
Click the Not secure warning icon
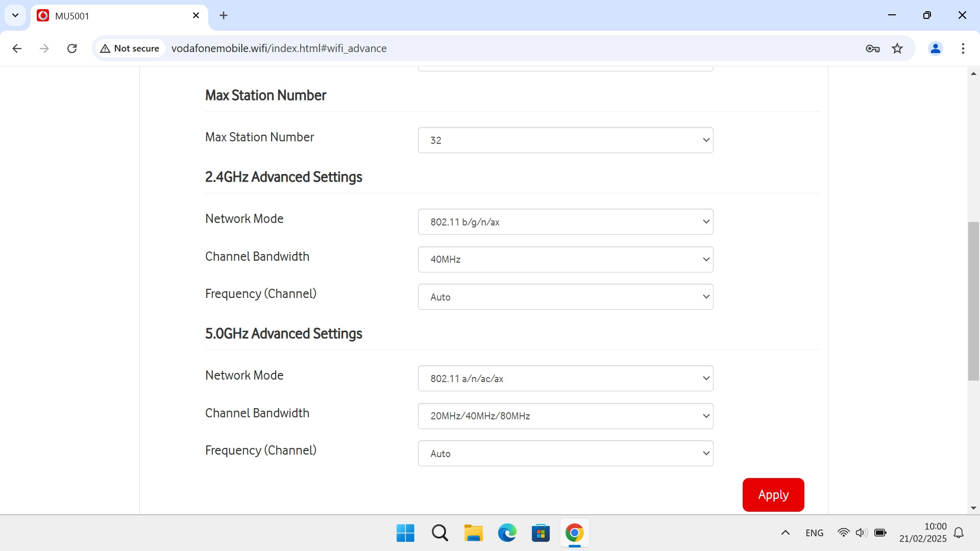pos(105,48)
